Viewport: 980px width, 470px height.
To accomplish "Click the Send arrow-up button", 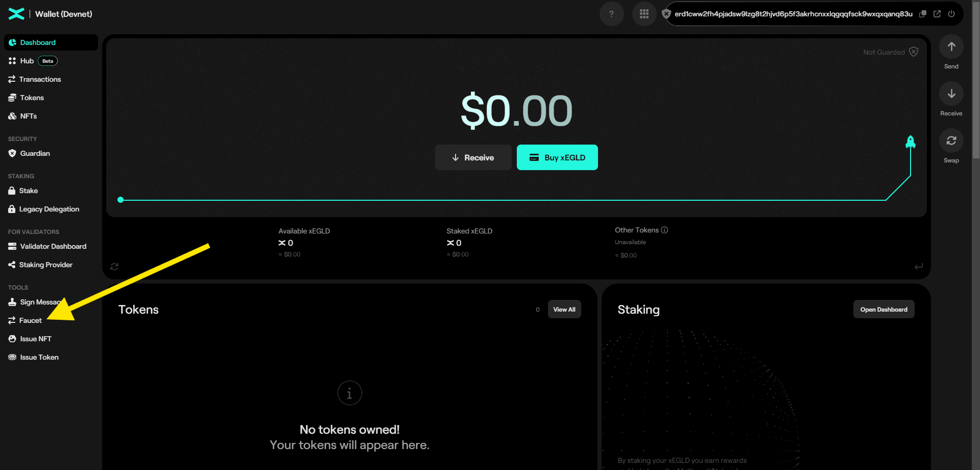I will coord(951,46).
